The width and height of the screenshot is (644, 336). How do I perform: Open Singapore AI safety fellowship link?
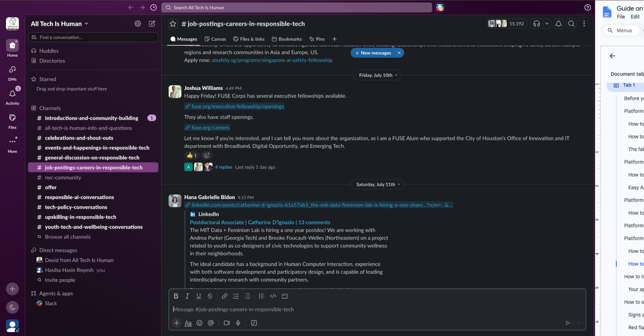[x=272, y=60]
